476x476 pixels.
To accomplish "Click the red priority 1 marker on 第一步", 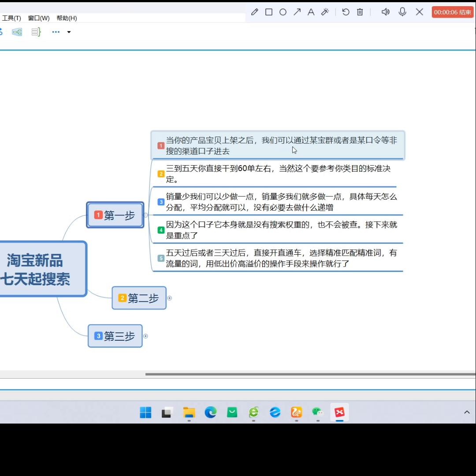I will (x=98, y=215).
